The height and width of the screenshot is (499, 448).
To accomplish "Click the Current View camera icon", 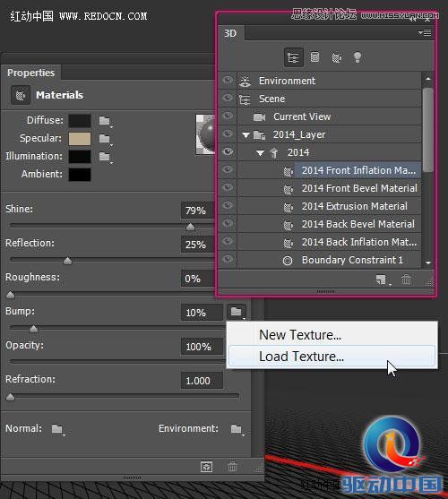I will [x=259, y=117].
